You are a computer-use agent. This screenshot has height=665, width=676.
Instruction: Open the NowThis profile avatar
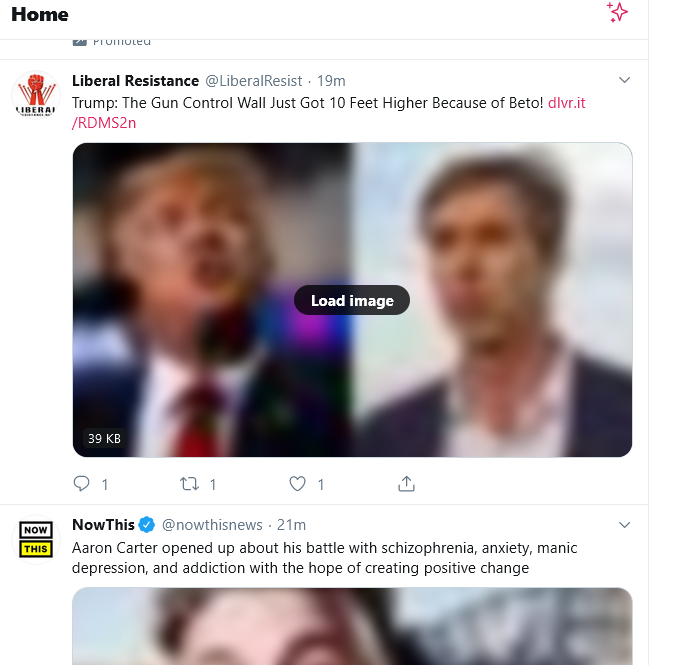pyautogui.click(x=36, y=541)
